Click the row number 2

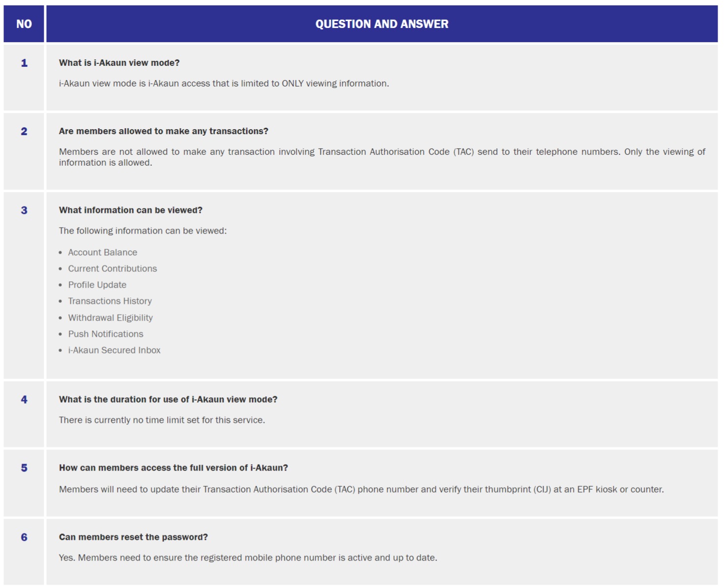pyautogui.click(x=24, y=131)
